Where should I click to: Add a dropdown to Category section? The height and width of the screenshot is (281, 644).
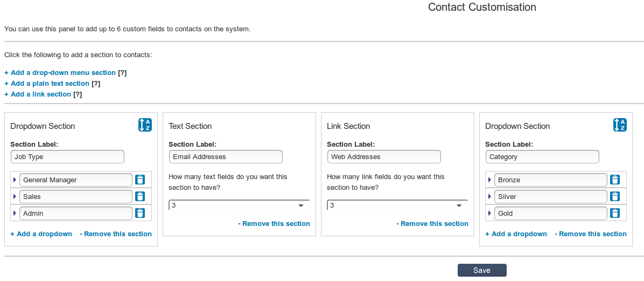(x=516, y=234)
